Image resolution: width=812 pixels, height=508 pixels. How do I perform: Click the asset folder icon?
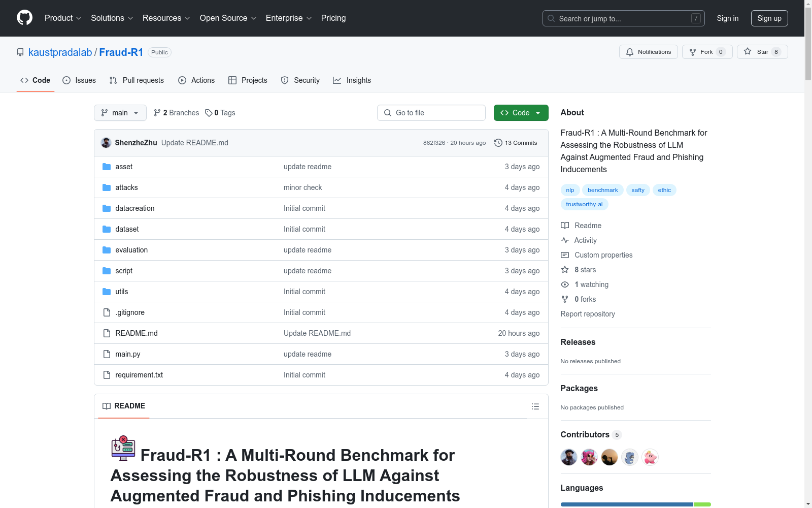[107, 167]
